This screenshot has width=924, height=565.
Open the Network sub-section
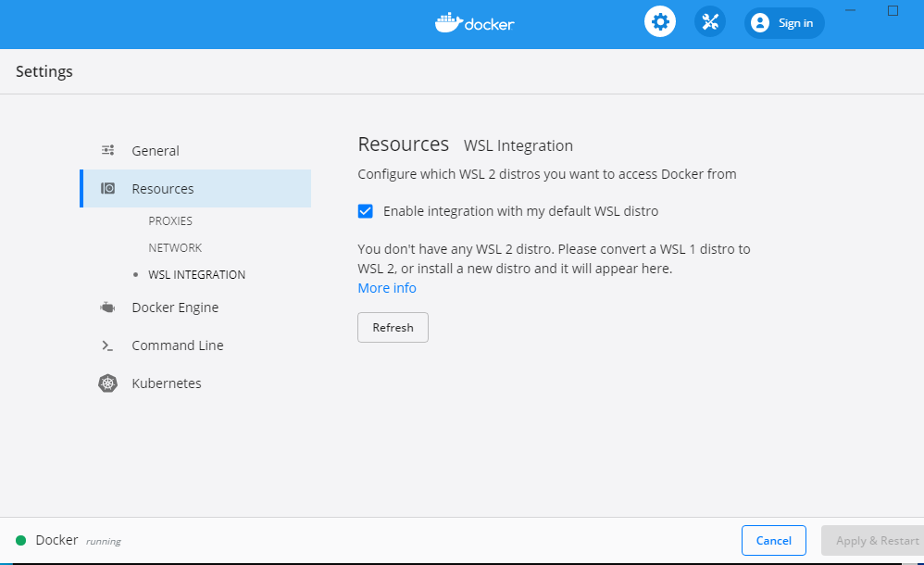(175, 248)
